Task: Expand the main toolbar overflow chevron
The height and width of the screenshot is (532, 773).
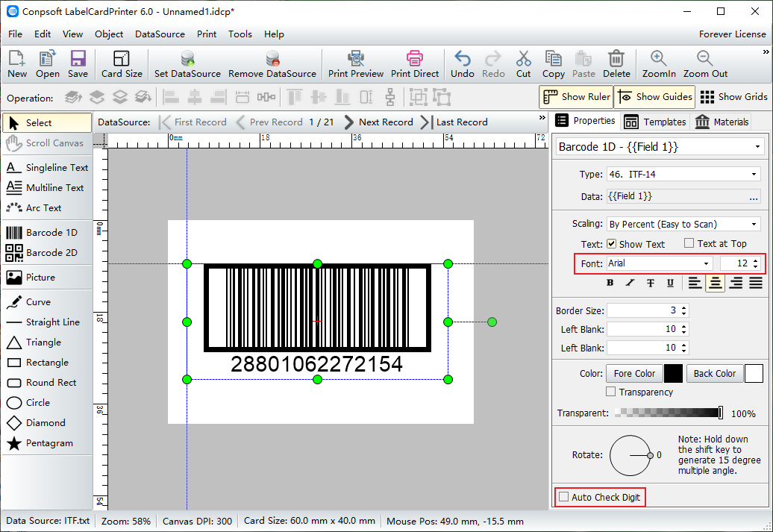Action: 766,51
